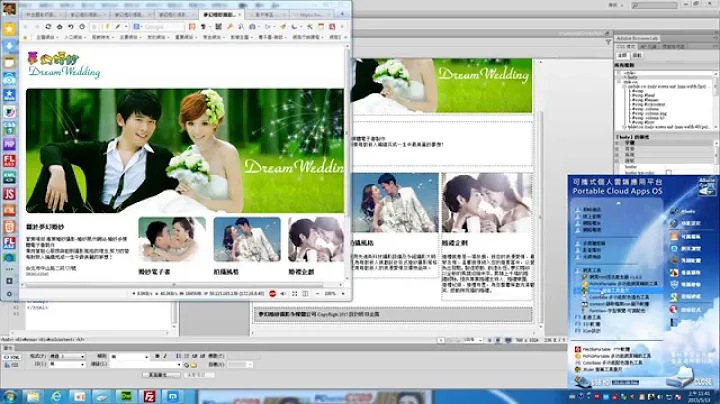Toggle the night mode moon icon
Image resolution: width=720 pixels, height=404 pixels.
(x=294, y=27)
